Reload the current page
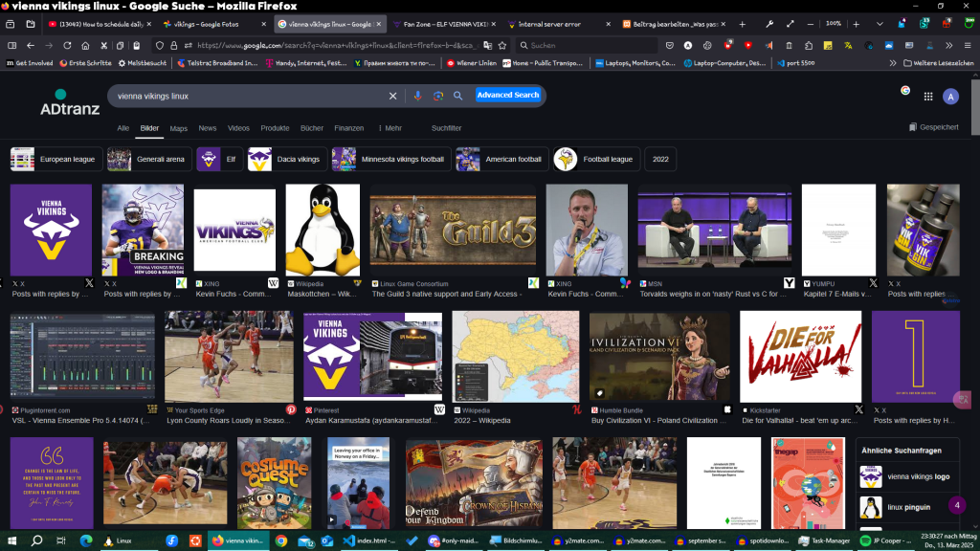980x551 pixels. pos(67,46)
